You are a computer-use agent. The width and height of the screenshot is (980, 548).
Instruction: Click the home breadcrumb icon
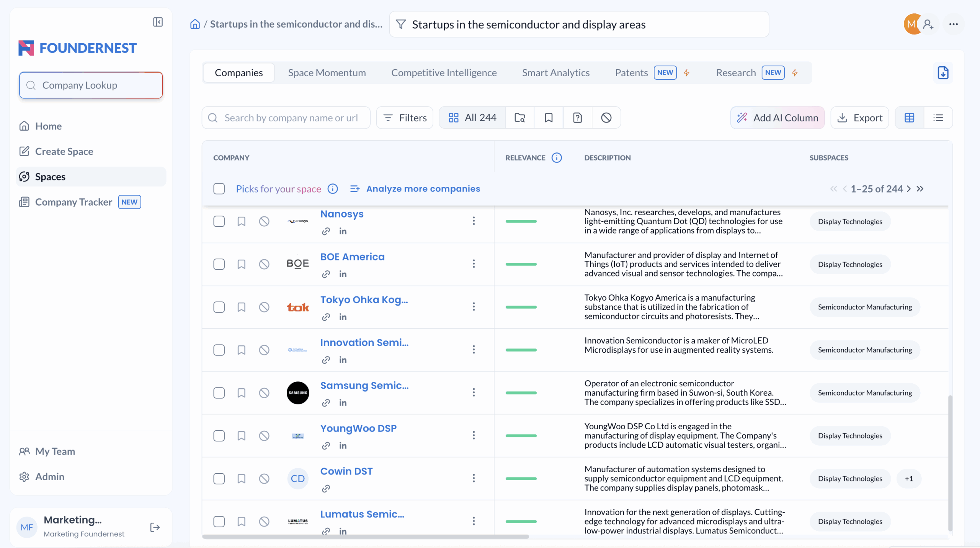point(195,24)
